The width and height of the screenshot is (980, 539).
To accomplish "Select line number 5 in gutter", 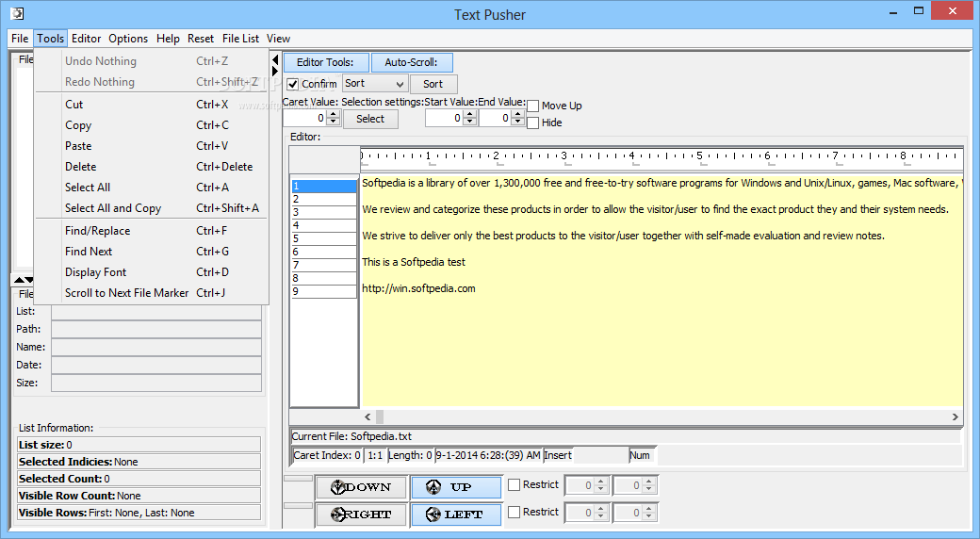I will click(324, 238).
